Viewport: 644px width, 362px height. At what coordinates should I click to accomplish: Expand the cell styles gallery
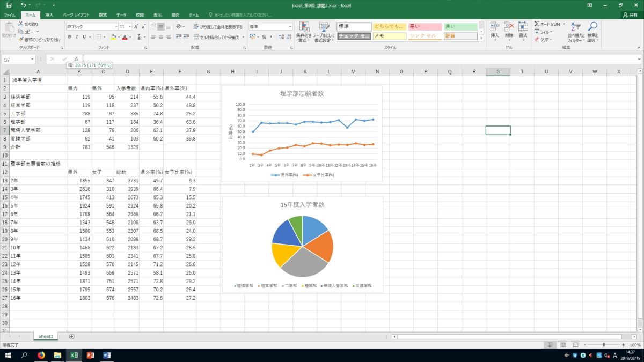click(x=481, y=39)
